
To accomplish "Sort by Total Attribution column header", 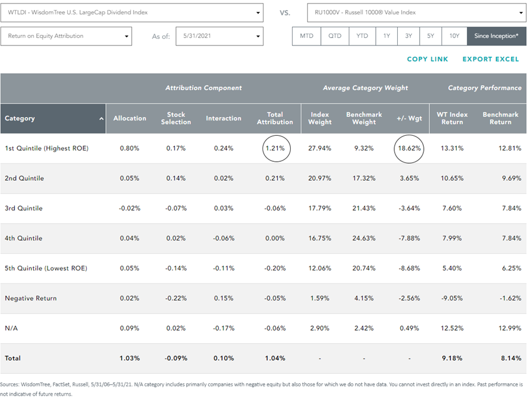I will coord(275,118).
